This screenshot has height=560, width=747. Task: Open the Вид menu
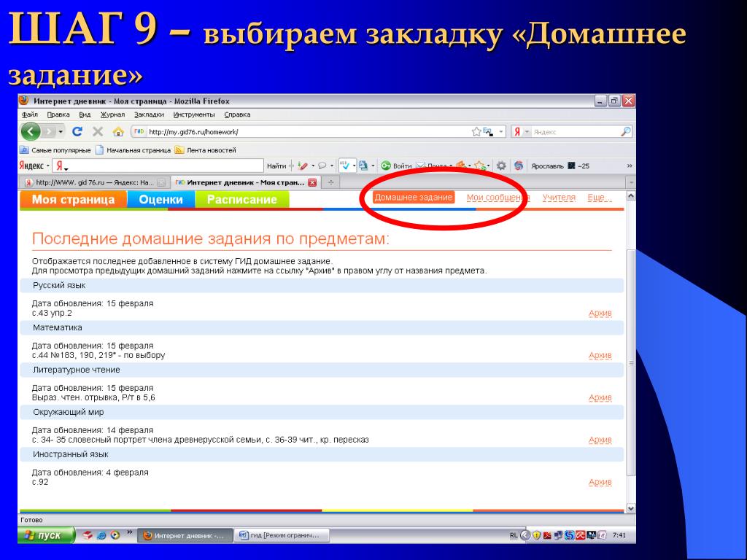[85, 114]
